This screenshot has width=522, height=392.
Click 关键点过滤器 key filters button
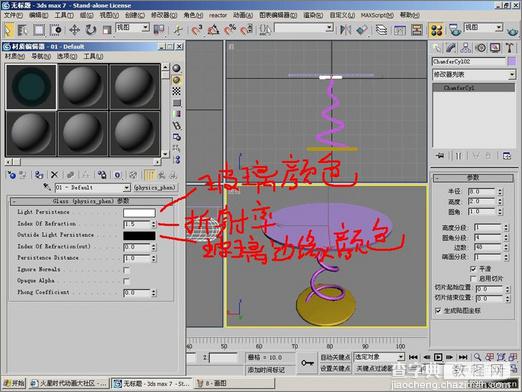coord(373,368)
